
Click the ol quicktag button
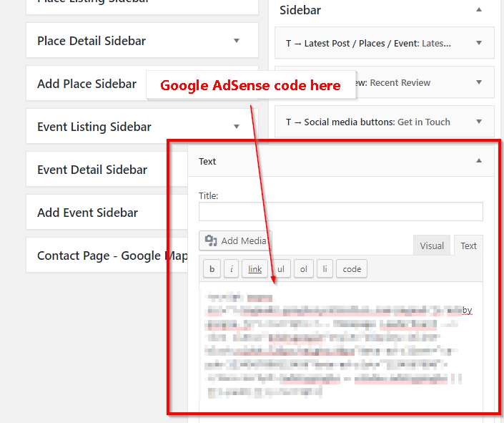304,269
